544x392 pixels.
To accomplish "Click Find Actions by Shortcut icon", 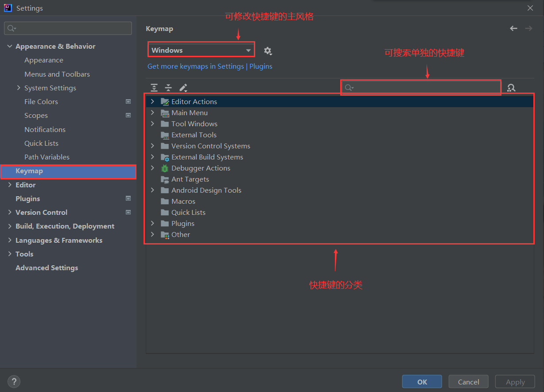I will coord(511,88).
